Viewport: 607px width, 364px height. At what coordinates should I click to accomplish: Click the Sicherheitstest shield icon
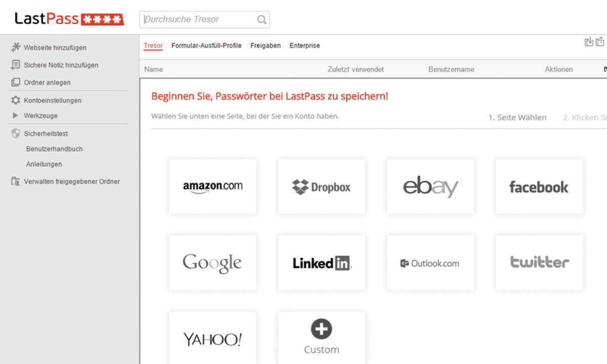pos(16,133)
